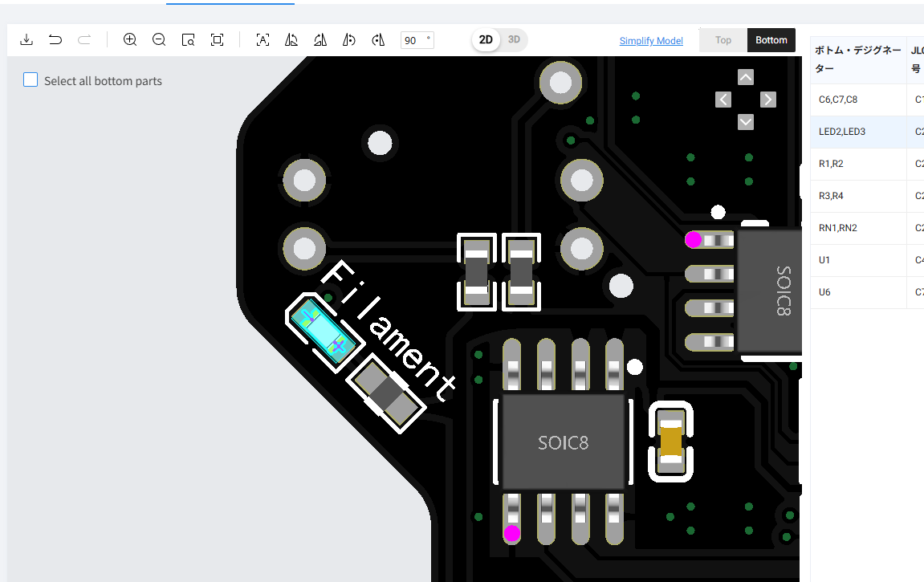Pan the view up with the chevron
924x582 pixels.
point(746,77)
